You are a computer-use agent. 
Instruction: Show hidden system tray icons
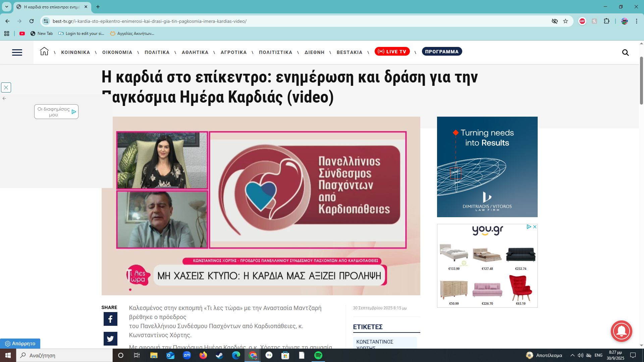pyautogui.click(x=572, y=355)
